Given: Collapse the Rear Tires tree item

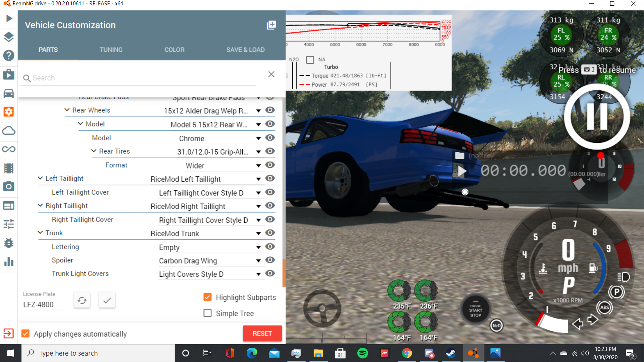Looking at the screenshot, I should (x=94, y=151).
